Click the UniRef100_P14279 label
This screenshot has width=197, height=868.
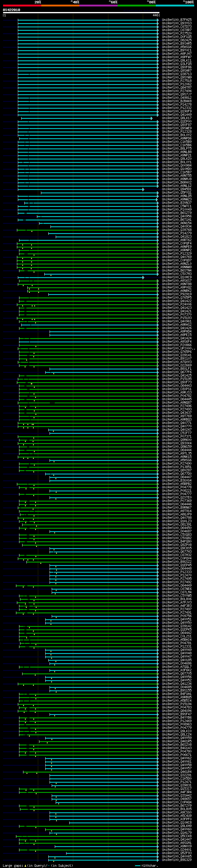tap(176, 233)
